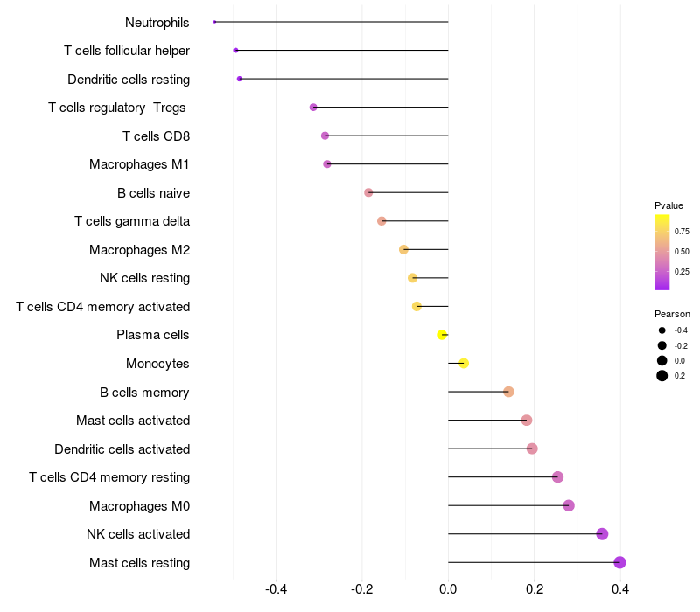Click the 0.0 x-axis tick label
The width and height of the screenshot is (700, 612).
448,589
